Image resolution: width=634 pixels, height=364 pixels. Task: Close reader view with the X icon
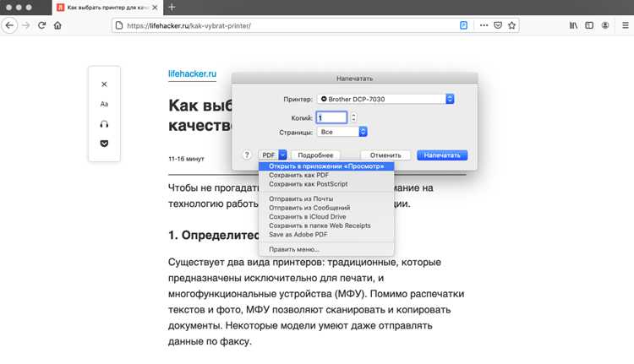104,84
